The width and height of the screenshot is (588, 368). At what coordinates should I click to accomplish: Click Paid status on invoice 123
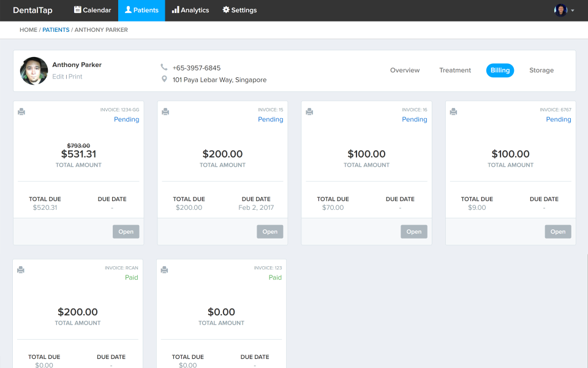point(275,277)
